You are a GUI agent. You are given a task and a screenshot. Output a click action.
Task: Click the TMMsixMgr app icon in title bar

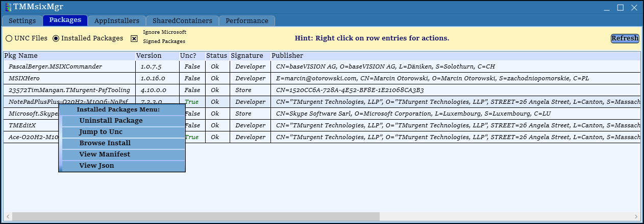click(8, 8)
